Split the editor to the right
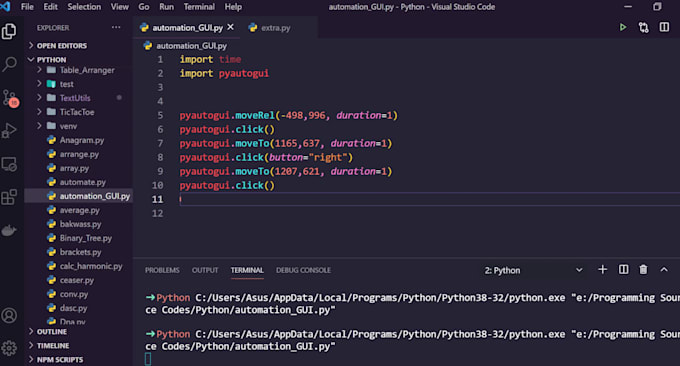 coord(664,27)
